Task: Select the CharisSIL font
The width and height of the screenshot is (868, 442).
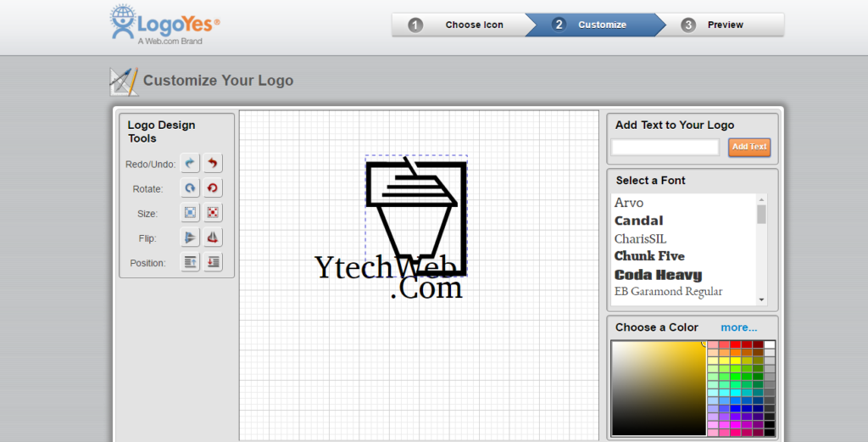Action: point(641,238)
